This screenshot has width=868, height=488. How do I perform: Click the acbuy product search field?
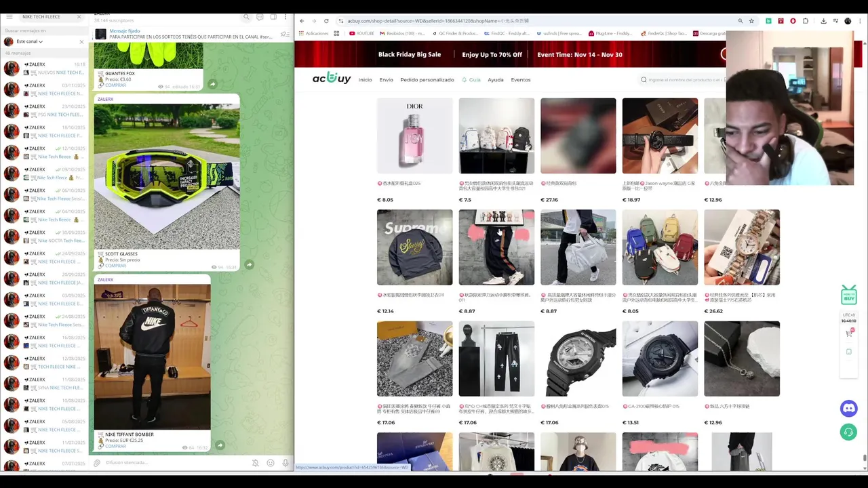(x=682, y=80)
